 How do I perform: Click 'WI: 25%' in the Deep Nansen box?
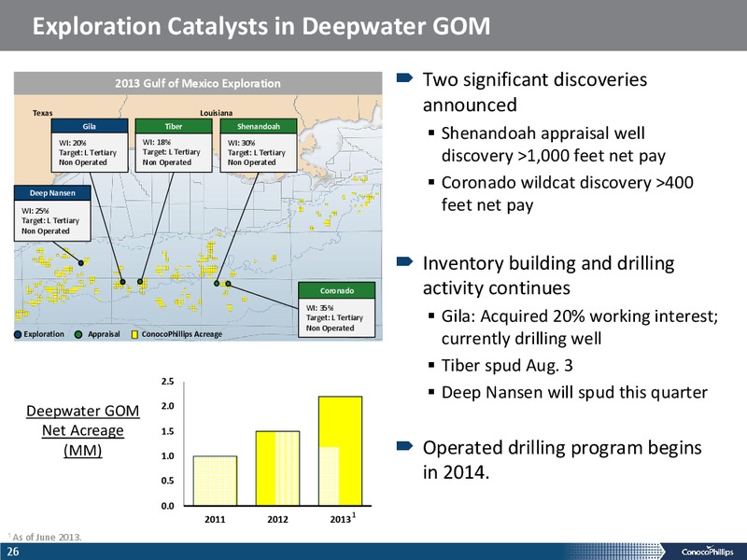35,211
